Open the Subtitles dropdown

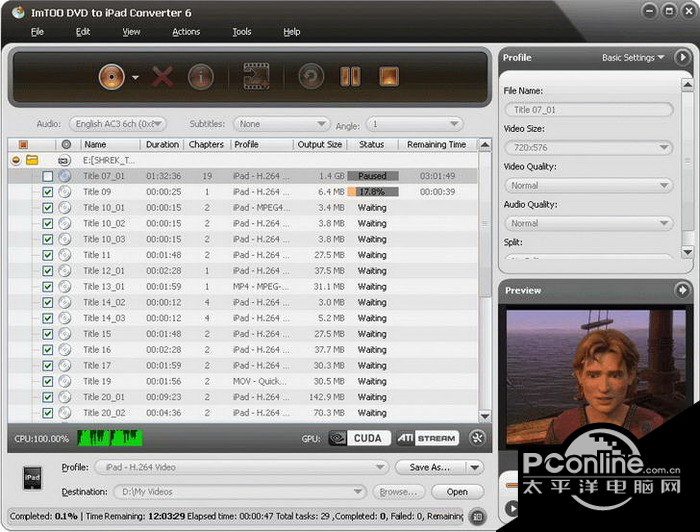tap(282, 124)
